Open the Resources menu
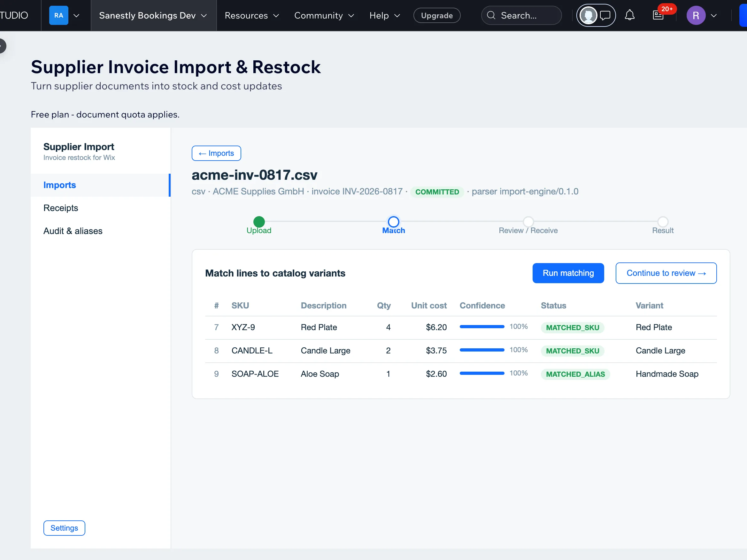Image resolution: width=747 pixels, height=560 pixels. tap(252, 16)
